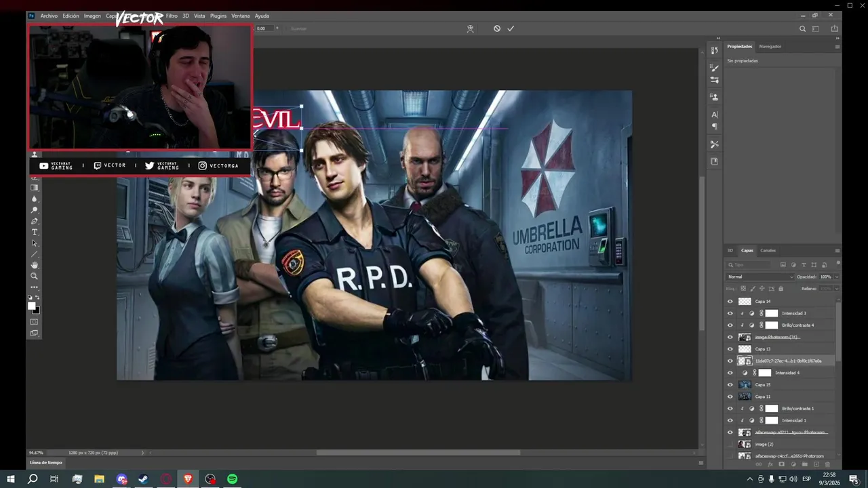Hide the Brillo/contraste 4 layer
Image resolution: width=868 pixels, height=488 pixels.
730,325
